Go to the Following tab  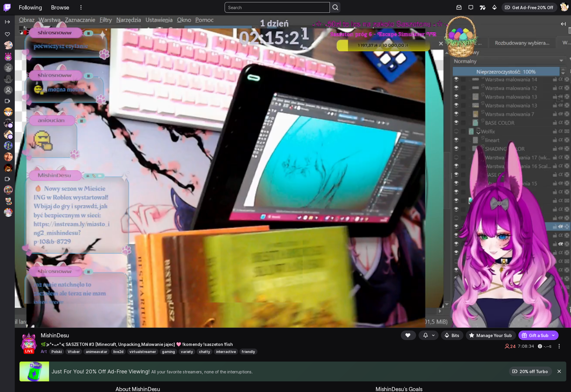click(30, 7)
